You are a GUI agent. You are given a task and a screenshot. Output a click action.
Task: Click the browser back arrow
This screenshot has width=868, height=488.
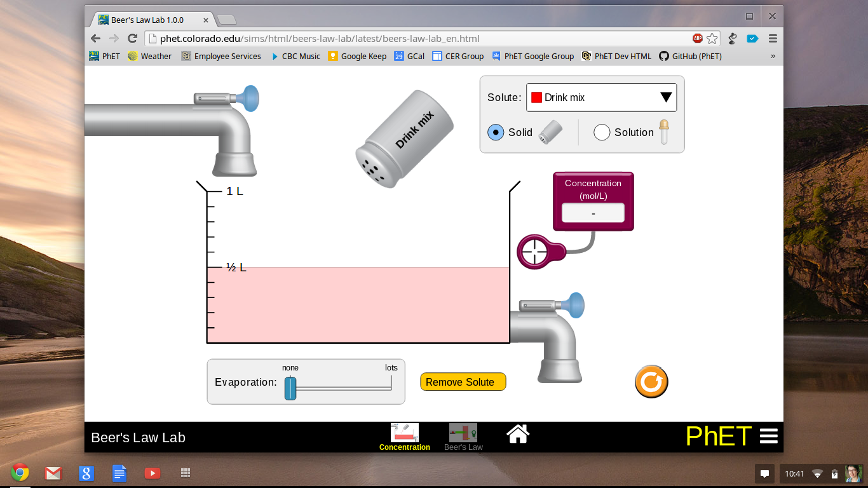point(96,39)
